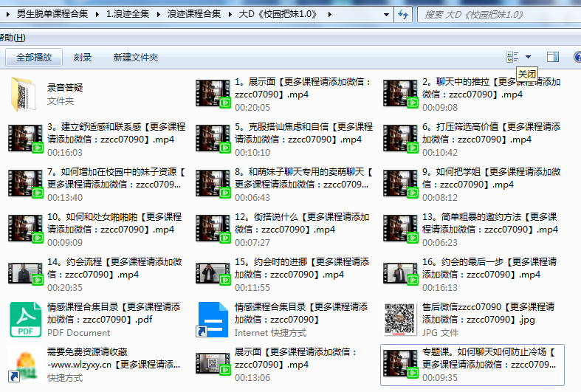Select video thumbnail for 1。展示面
Screen dimensions: 581x392
point(213,93)
